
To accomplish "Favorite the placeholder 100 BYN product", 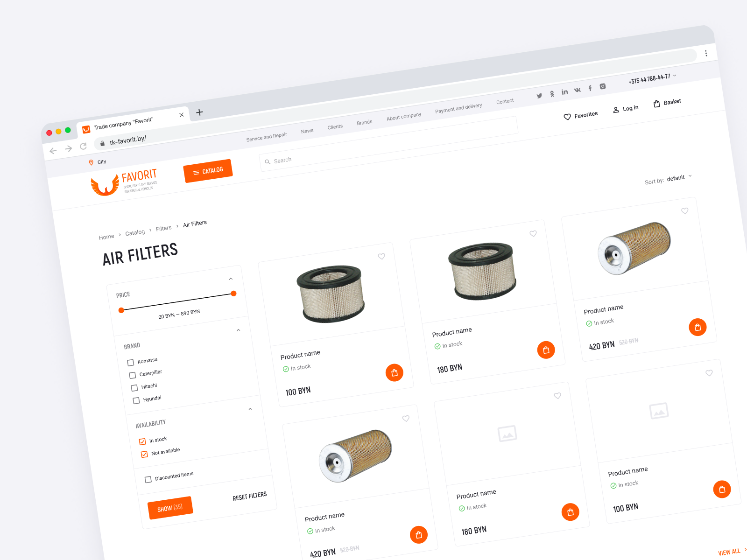I will tap(709, 373).
